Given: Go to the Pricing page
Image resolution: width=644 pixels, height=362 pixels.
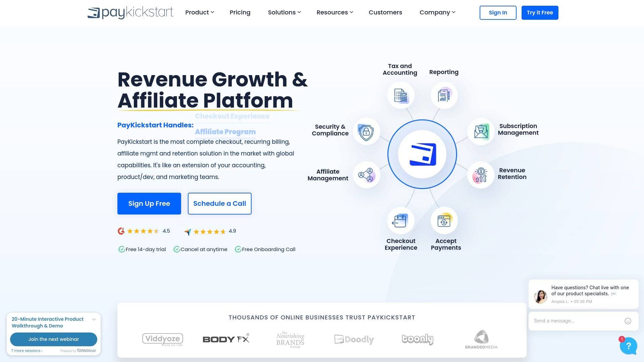Looking at the screenshot, I should pyautogui.click(x=240, y=12).
